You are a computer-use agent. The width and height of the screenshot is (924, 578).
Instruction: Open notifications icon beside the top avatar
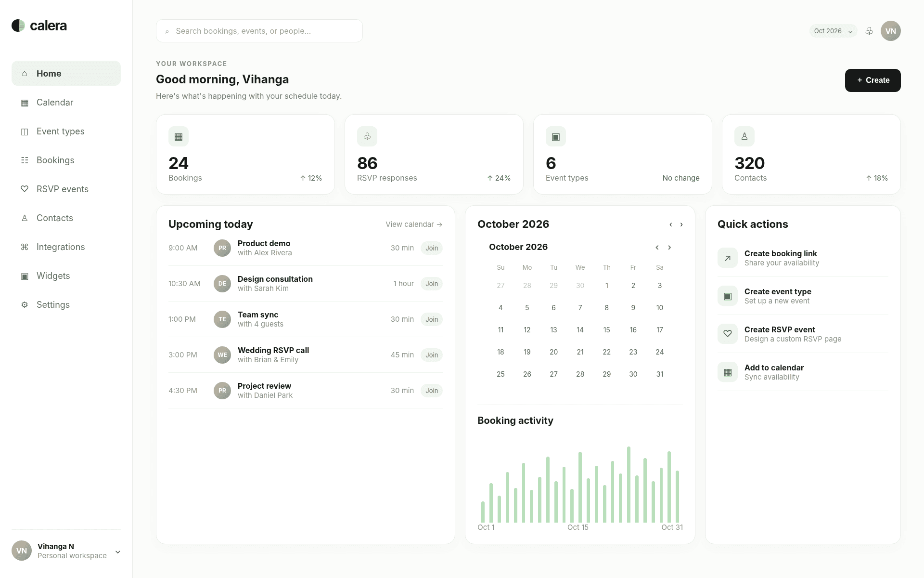(869, 31)
